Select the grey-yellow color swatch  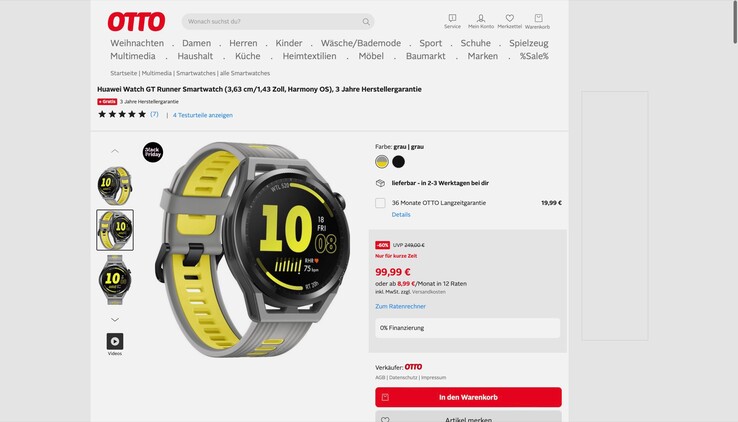pos(382,162)
